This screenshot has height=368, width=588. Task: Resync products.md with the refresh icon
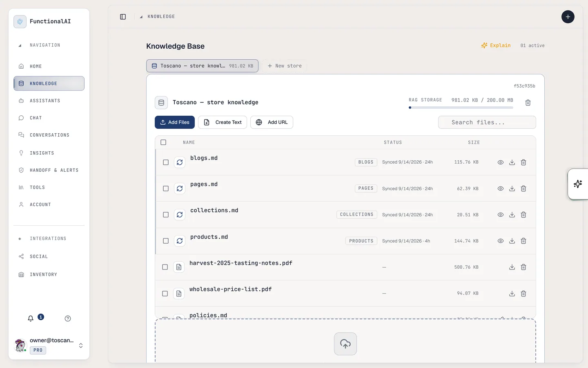point(180,241)
